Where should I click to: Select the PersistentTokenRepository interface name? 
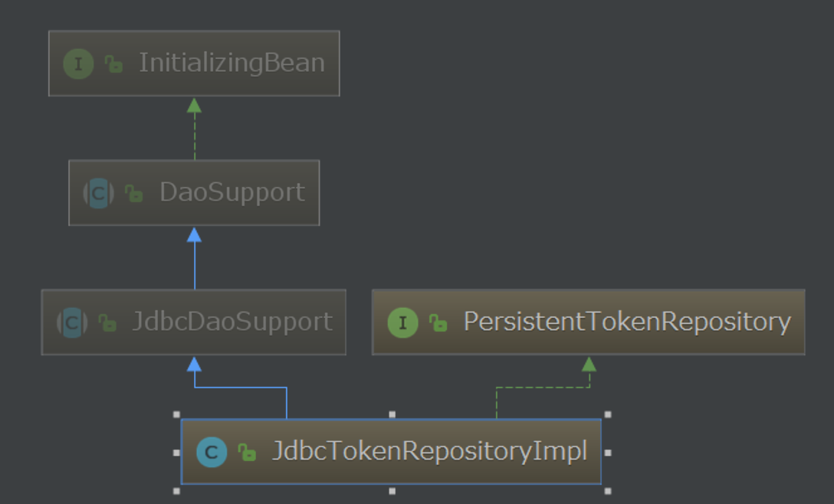pos(626,322)
